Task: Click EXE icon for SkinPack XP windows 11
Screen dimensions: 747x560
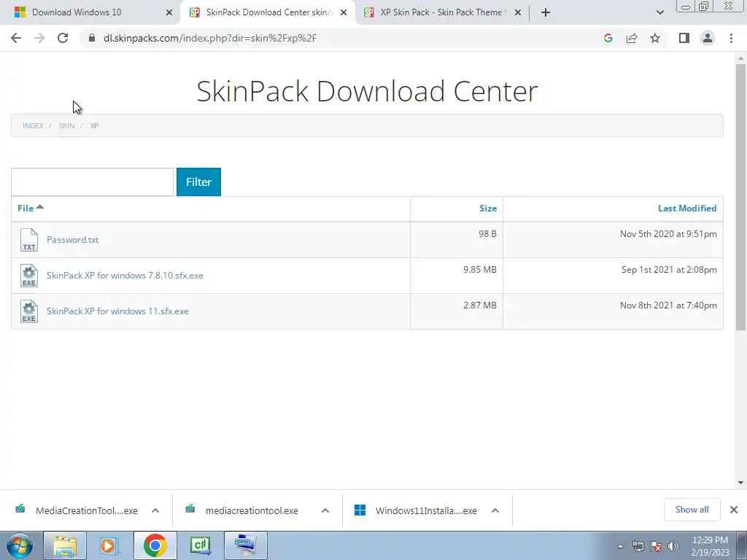Action: click(29, 311)
